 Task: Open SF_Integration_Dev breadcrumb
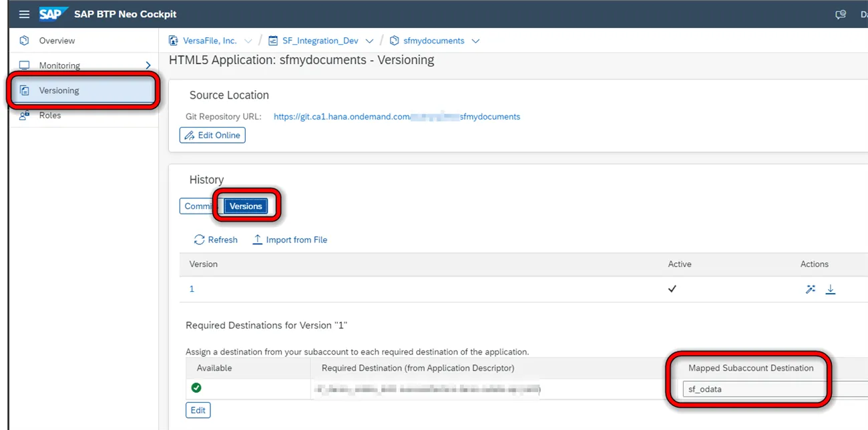320,41
